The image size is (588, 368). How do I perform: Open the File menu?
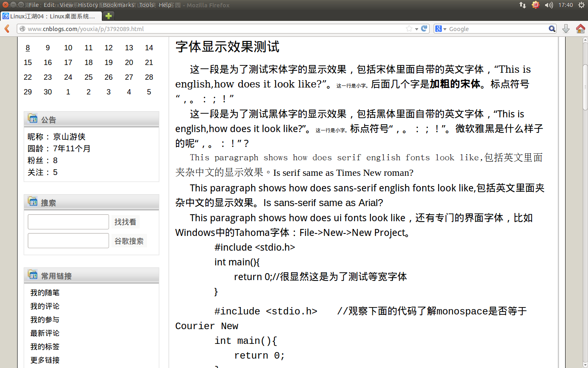(x=34, y=5)
